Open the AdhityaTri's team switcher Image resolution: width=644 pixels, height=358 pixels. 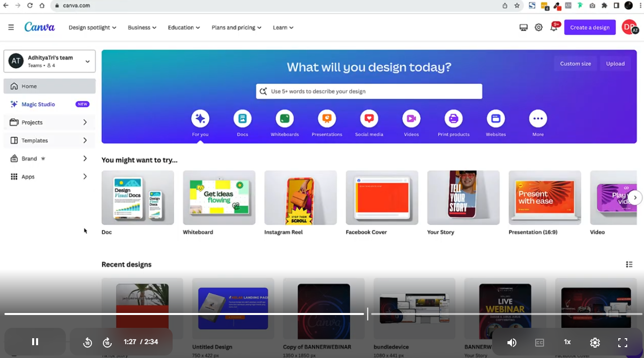coord(49,61)
